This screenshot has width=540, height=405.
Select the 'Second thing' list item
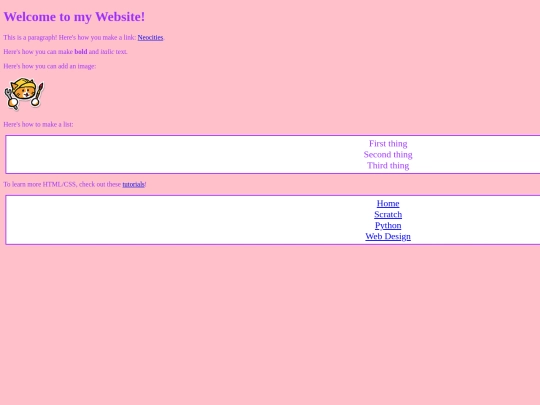[x=388, y=155]
